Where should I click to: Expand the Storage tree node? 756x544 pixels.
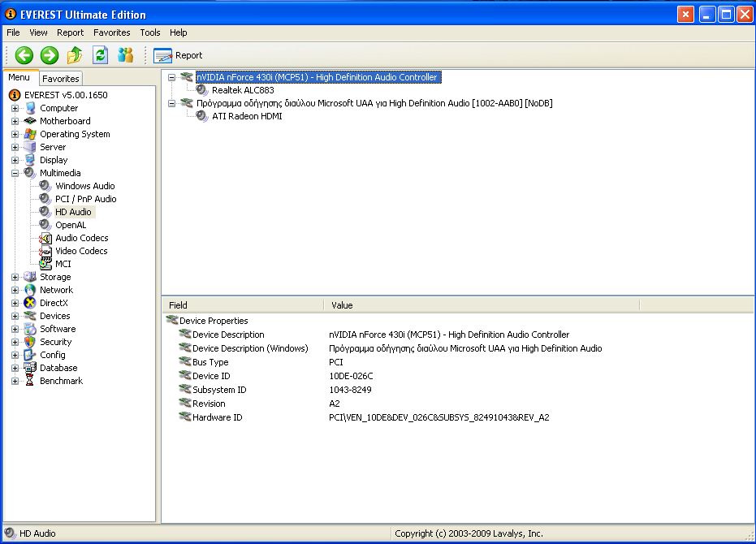[x=15, y=278]
